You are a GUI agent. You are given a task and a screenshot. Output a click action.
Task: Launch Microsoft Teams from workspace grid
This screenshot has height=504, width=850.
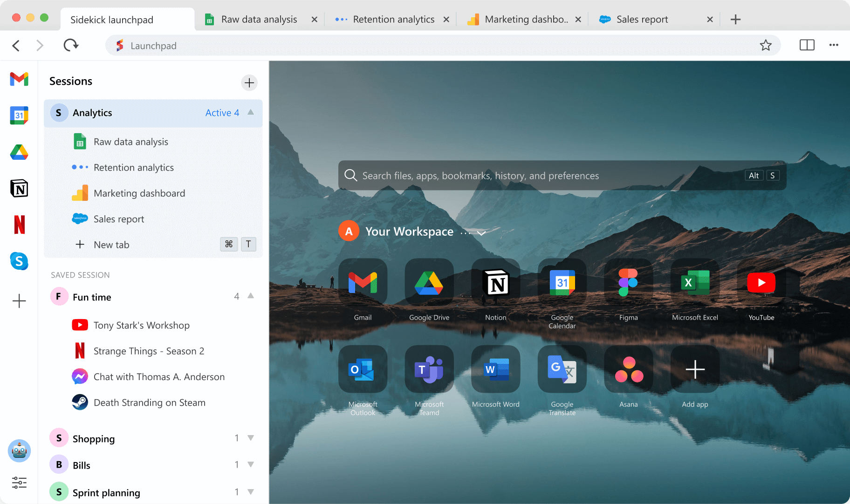tap(429, 369)
